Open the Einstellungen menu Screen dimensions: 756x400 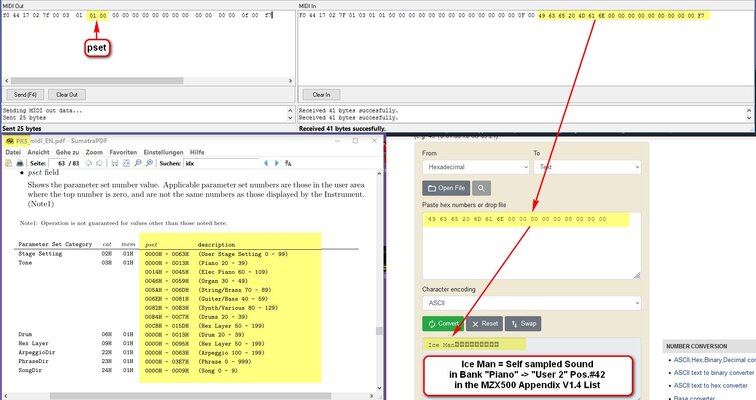click(163, 152)
